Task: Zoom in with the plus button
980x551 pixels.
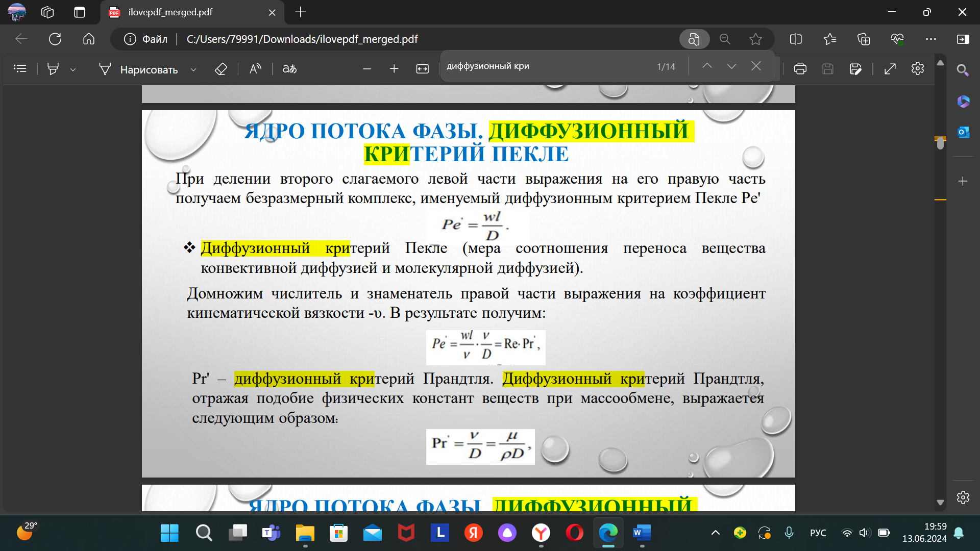Action: pyautogui.click(x=394, y=69)
